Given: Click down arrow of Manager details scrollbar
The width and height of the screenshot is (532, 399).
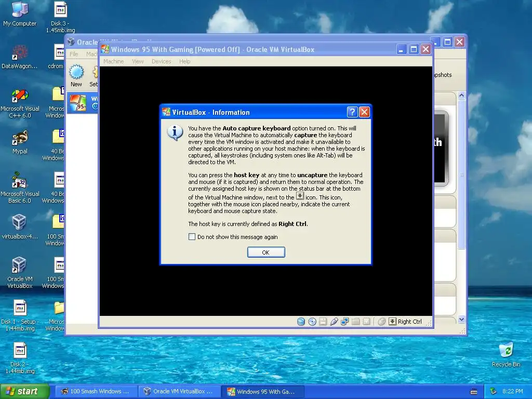Looking at the screenshot, I should coord(461,320).
